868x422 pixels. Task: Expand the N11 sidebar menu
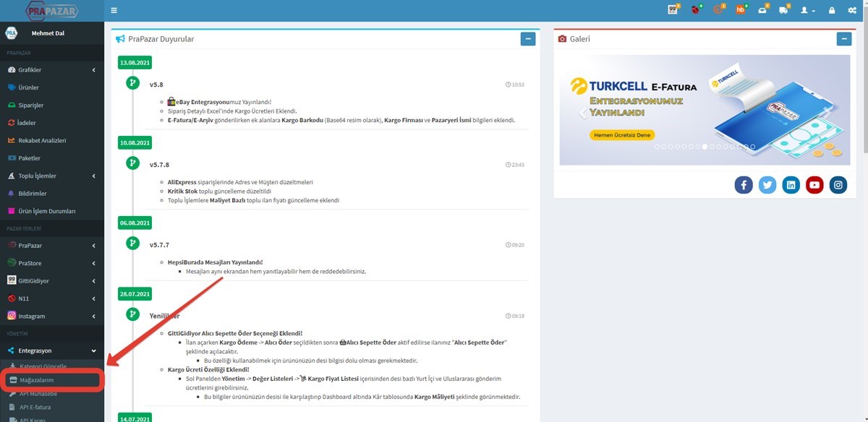pos(52,298)
